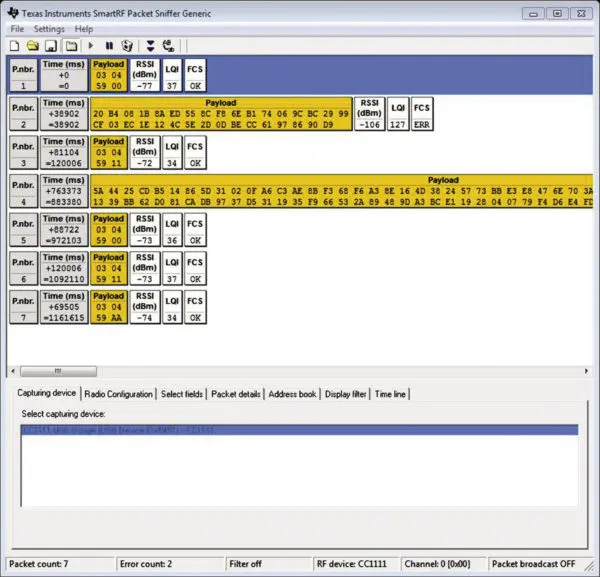The image size is (600, 577).
Task: Open the Select fields tab
Action: (x=182, y=394)
